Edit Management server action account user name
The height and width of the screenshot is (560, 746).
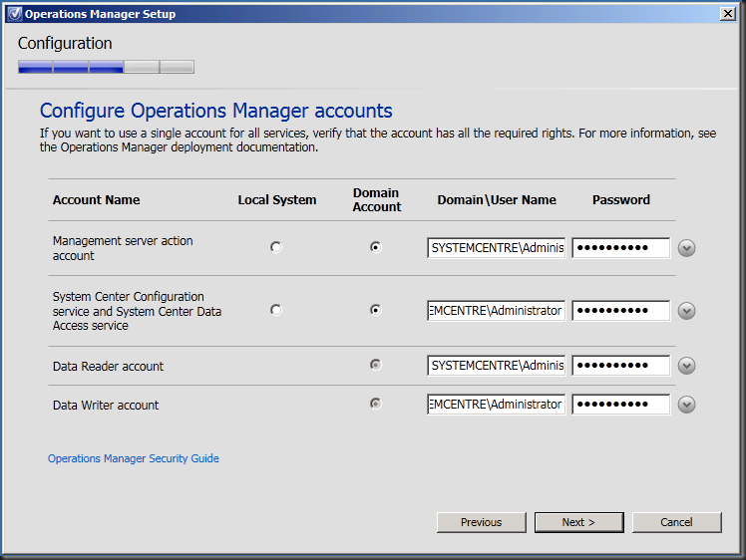click(x=496, y=248)
